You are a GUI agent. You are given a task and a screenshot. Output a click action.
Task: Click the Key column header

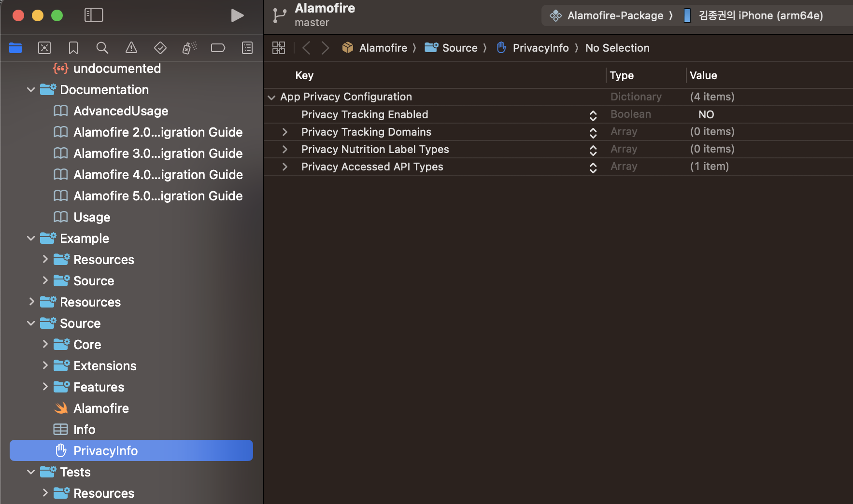click(304, 75)
